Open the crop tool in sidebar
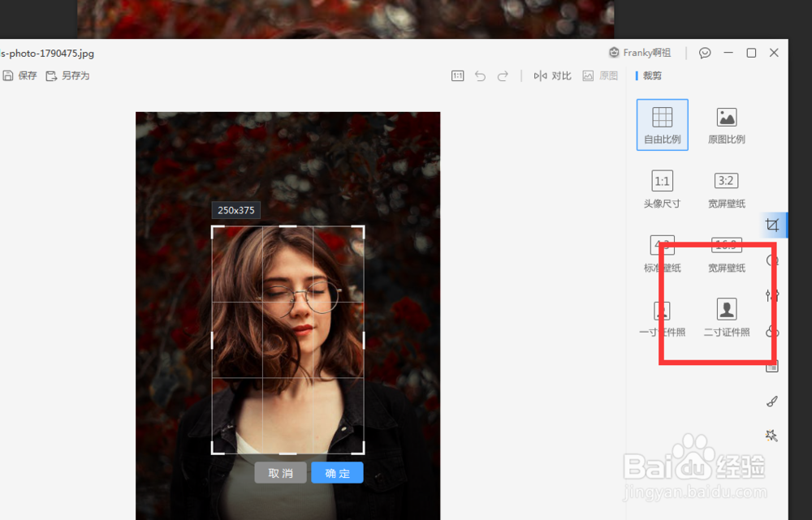The height and width of the screenshot is (520, 812). (x=772, y=225)
